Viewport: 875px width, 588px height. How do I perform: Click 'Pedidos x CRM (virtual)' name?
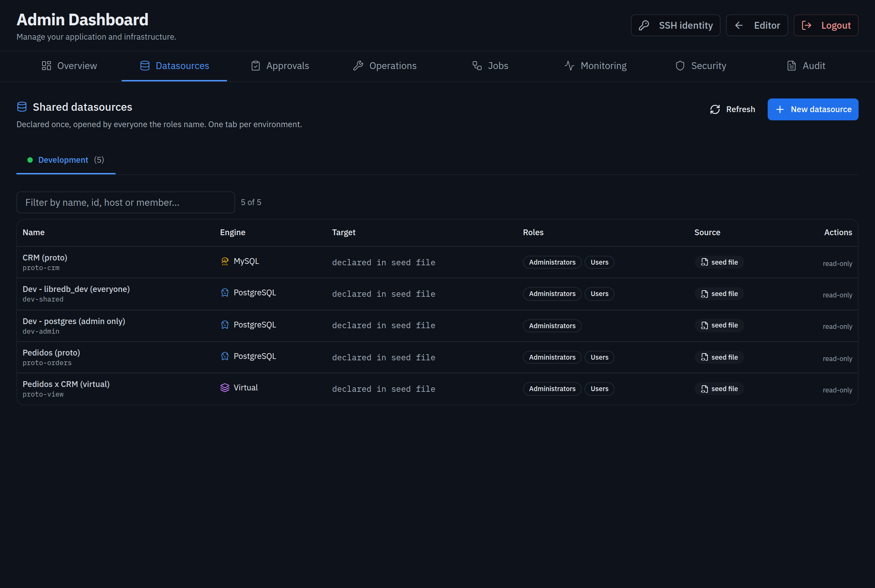pos(66,384)
